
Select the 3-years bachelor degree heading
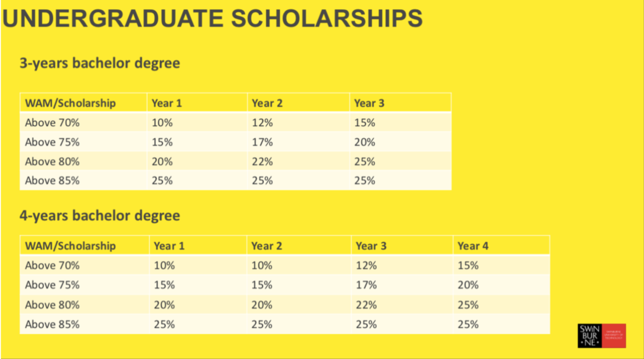click(x=100, y=63)
